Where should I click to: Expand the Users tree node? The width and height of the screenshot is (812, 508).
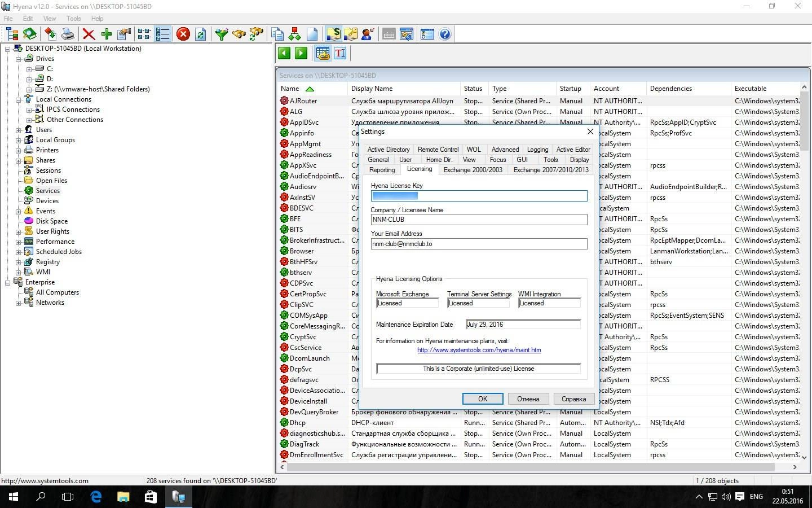[x=19, y=130]
